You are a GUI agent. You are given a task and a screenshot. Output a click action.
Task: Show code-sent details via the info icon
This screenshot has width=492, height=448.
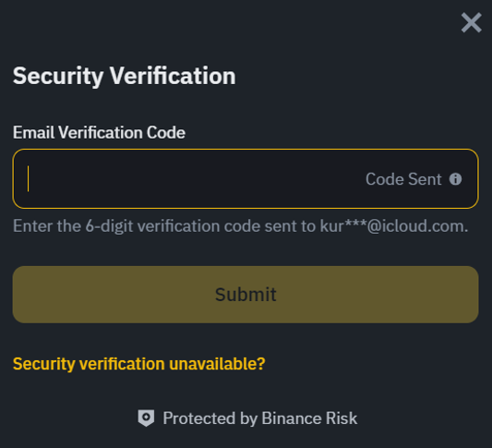(x=455, y=179)
